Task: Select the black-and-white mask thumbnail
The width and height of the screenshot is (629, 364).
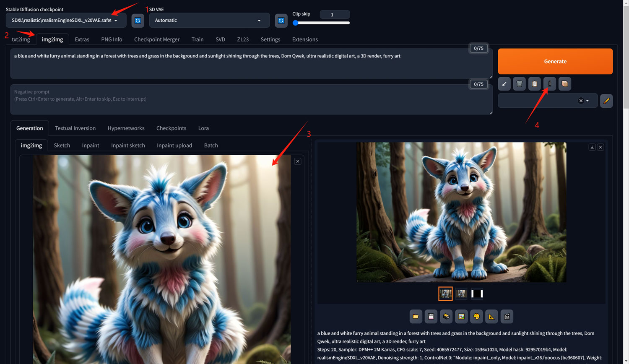Action: coord(477,294)
